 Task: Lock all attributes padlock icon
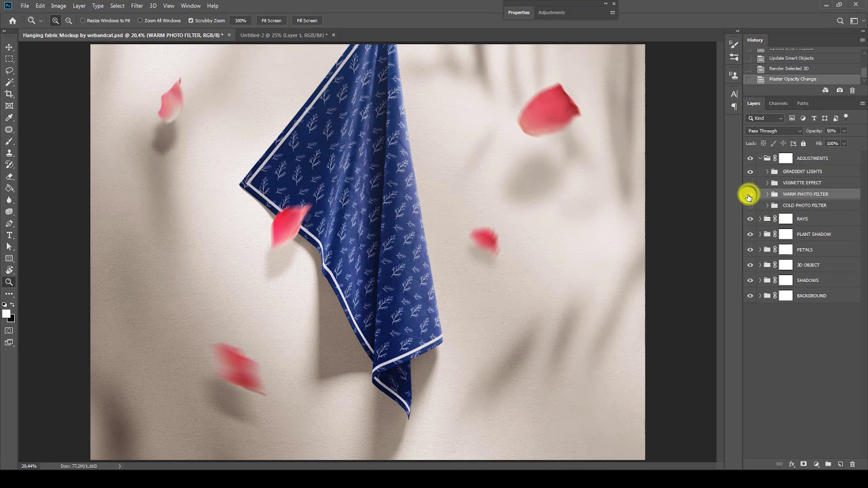[x=804, y=143]
